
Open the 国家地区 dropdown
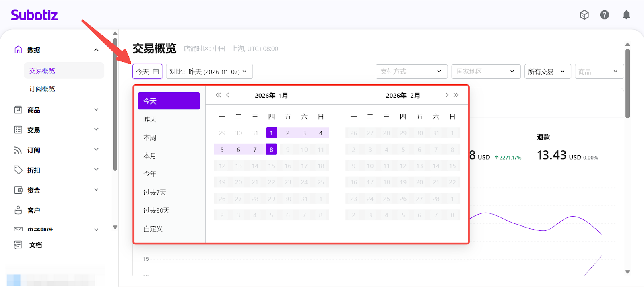point(485,72)
